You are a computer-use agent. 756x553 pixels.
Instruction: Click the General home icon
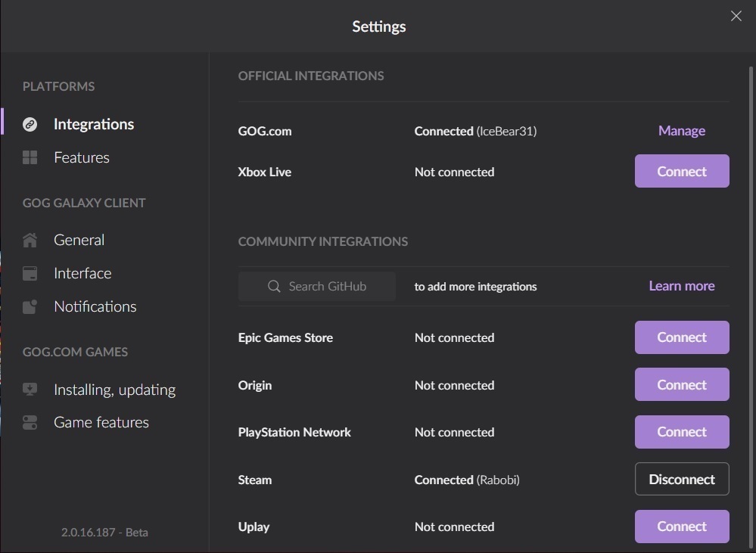pos(30,241)
